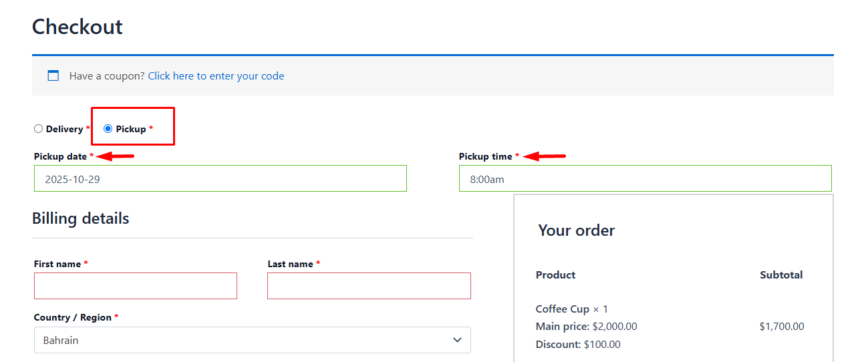Viewport: 868px width, 362px height.
Task: Open the Pickup time field showing 8:00am
Action: (x=645, y=179)
